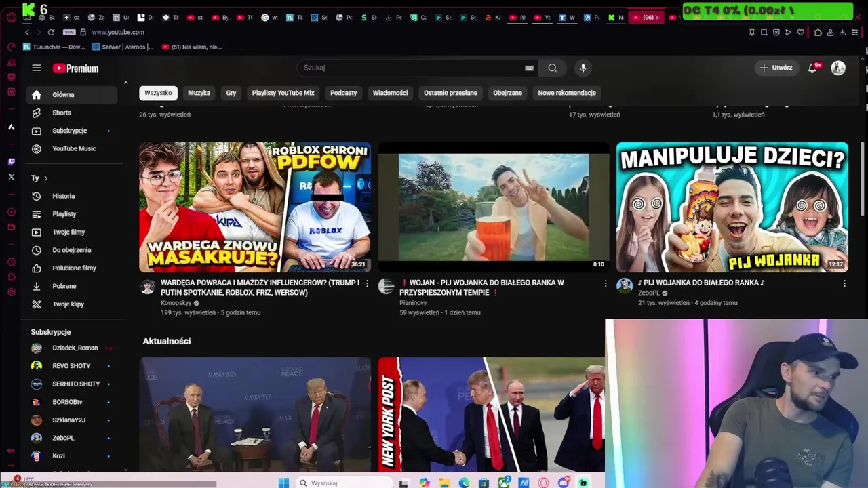Image resolution: width=868 pixels, height=488 pixels.
Task: Select the Nowe rekomendacje chip
Action: pos(567,93)
